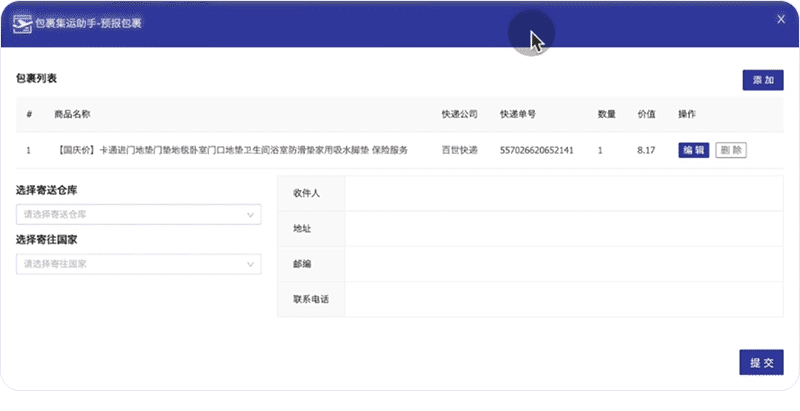Close the 预报包裹 dialog window
800x411 pixels.
(781, 19)
